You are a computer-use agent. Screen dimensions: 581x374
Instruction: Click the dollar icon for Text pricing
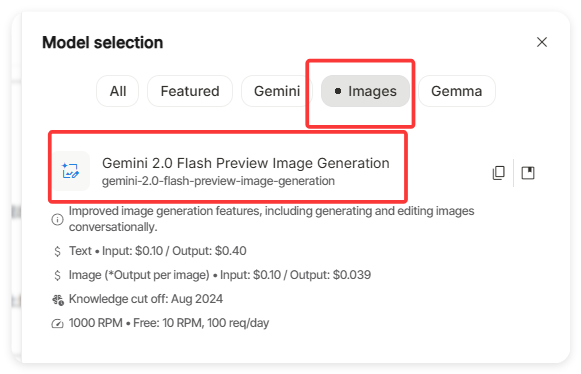pos(57,251)
